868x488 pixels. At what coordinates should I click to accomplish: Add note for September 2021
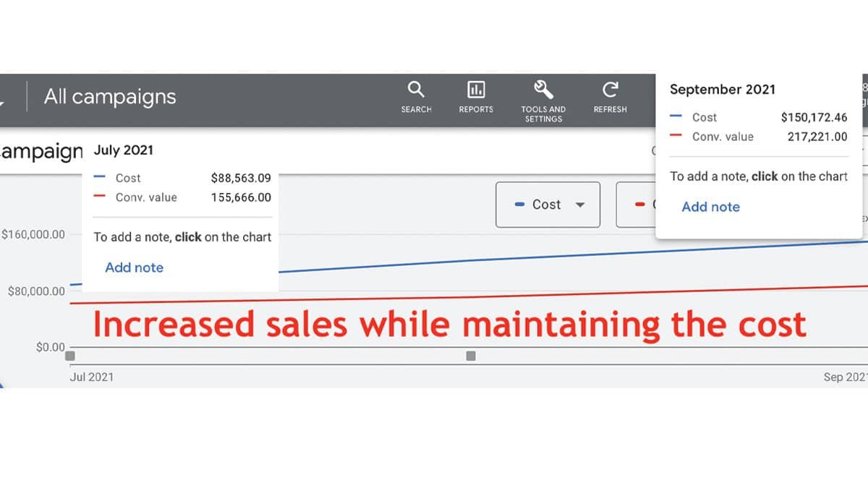711,207
